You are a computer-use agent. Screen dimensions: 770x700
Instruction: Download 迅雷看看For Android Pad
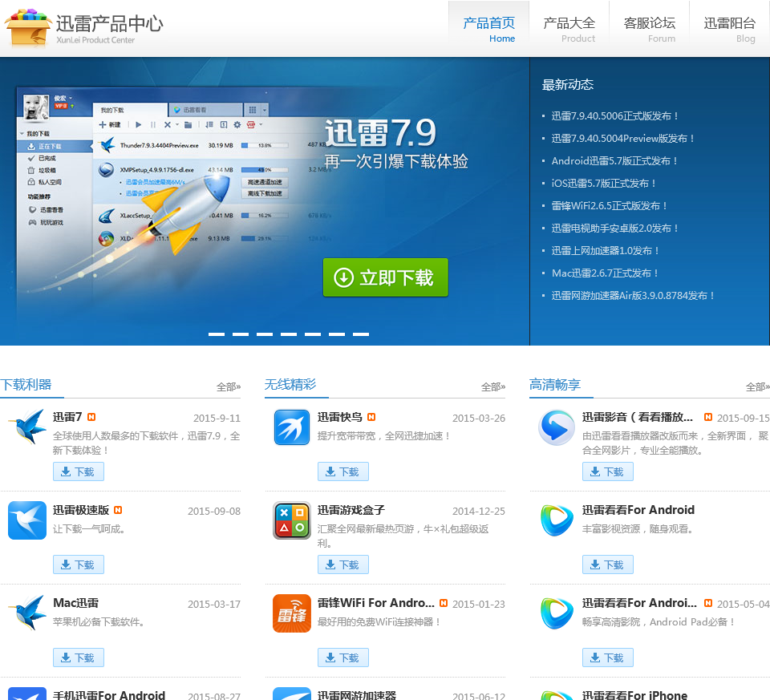pyautogui.click(x=608, y=658)
